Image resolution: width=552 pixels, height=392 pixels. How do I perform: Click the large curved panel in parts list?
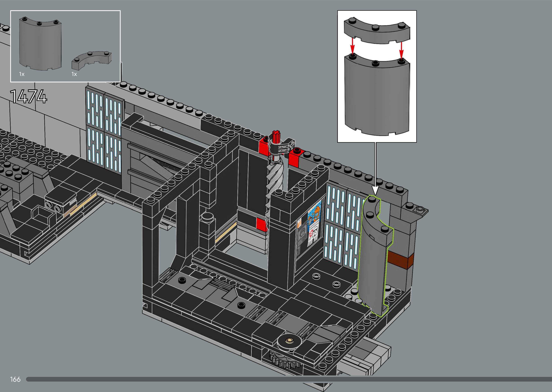(40, 45)
